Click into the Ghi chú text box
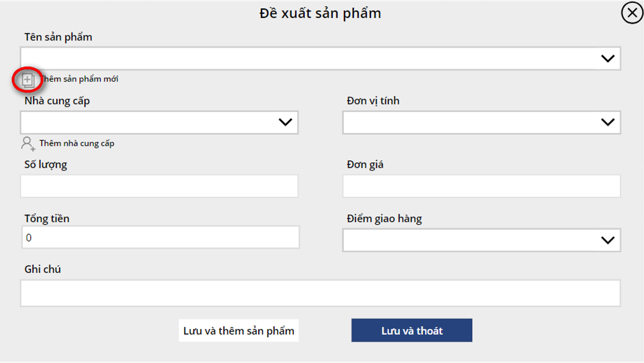The width and height of the screenshot is (644, 363). [x=320, y=293]
